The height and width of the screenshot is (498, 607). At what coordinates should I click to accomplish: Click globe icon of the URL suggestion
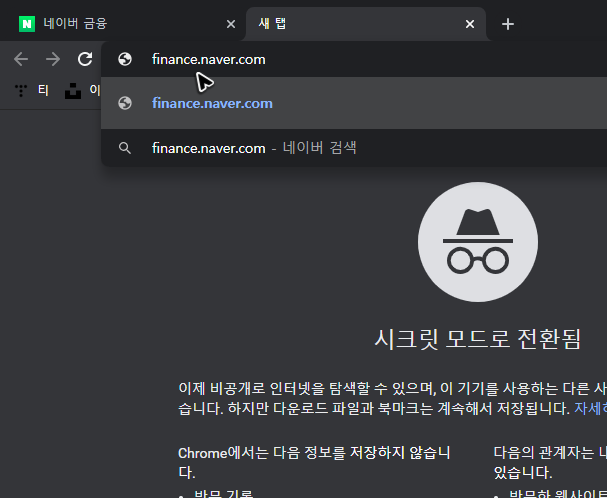click(x=125, y=103)
